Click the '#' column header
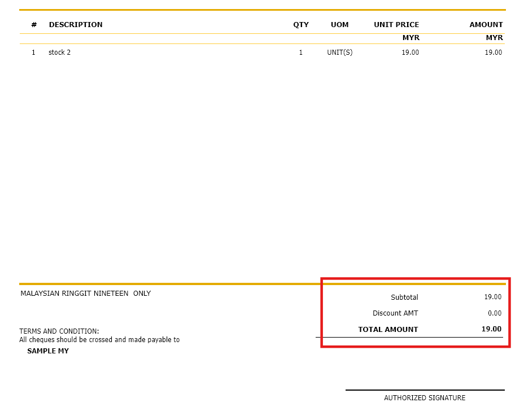The height and width of the screenshot is (420, 524). [34, 25]
